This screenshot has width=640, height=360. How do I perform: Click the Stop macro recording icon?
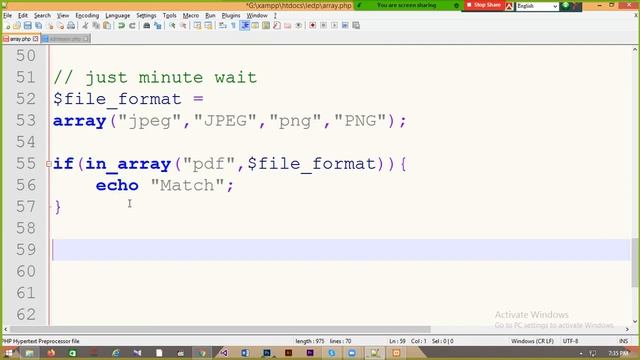click(x=323, y=26)
